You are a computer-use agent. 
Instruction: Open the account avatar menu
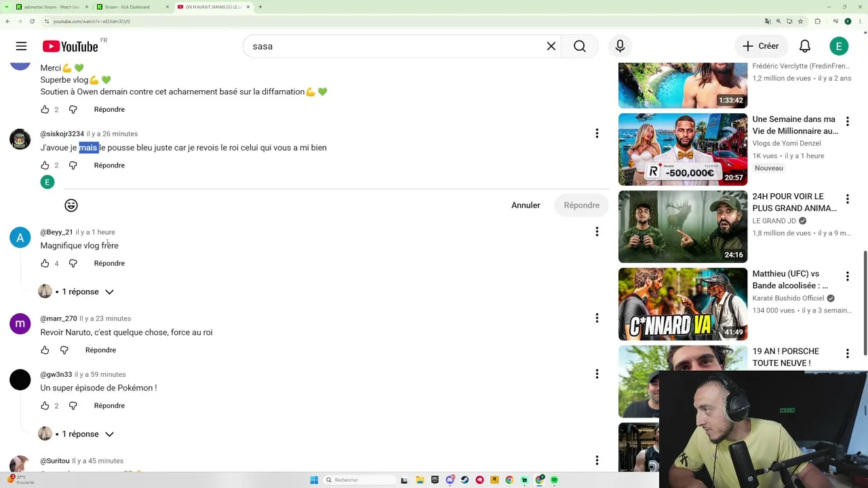coord(839,46)
